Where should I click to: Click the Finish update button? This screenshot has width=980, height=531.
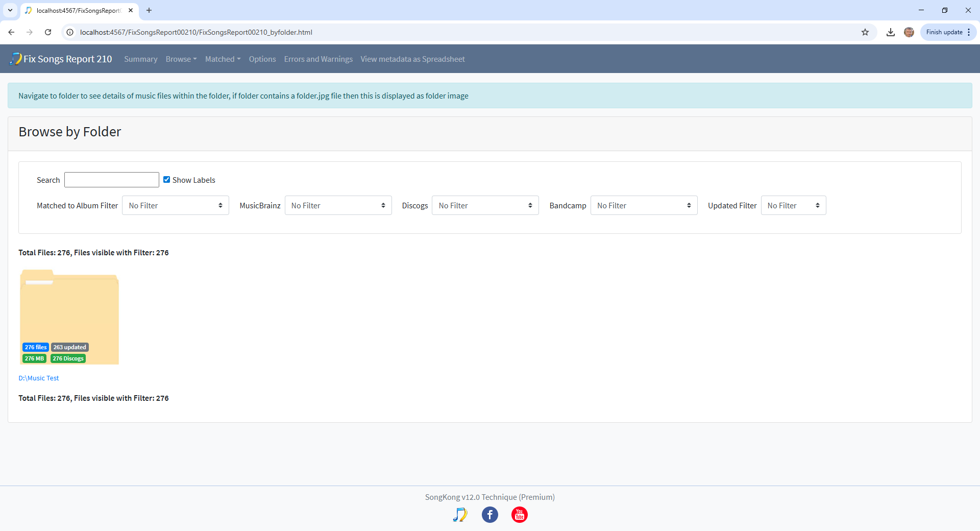[x=944, y=32]
